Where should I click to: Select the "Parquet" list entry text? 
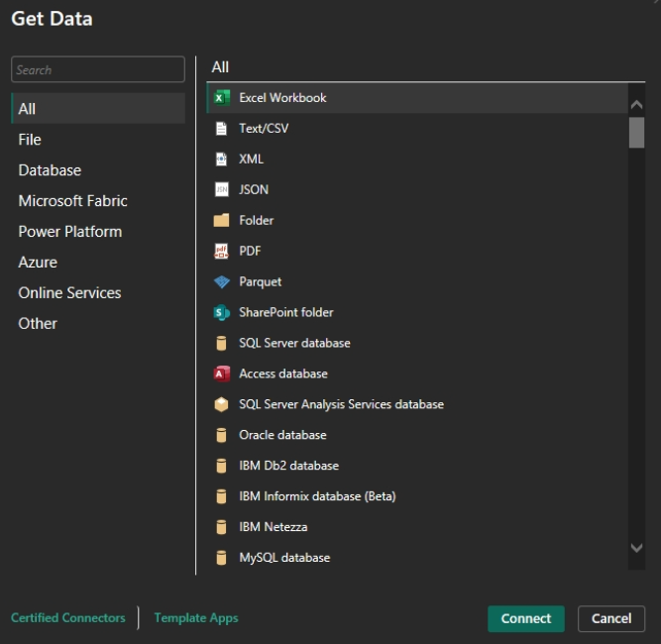point(260,282)
